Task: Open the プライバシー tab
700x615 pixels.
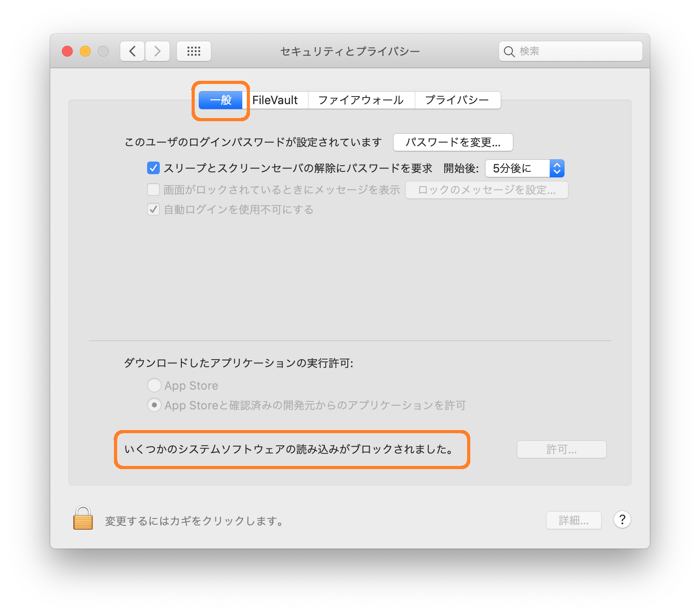Action: coord(457,100)
